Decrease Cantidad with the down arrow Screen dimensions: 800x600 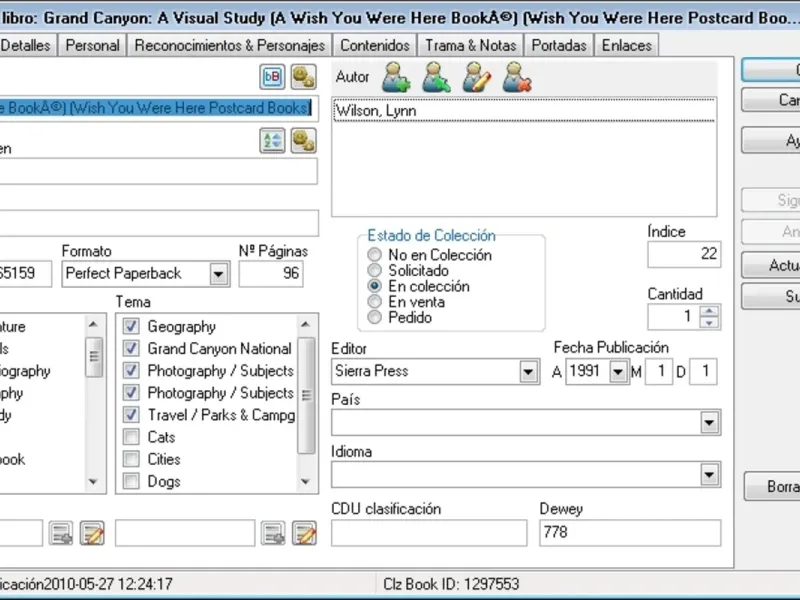tap(709, 322)
